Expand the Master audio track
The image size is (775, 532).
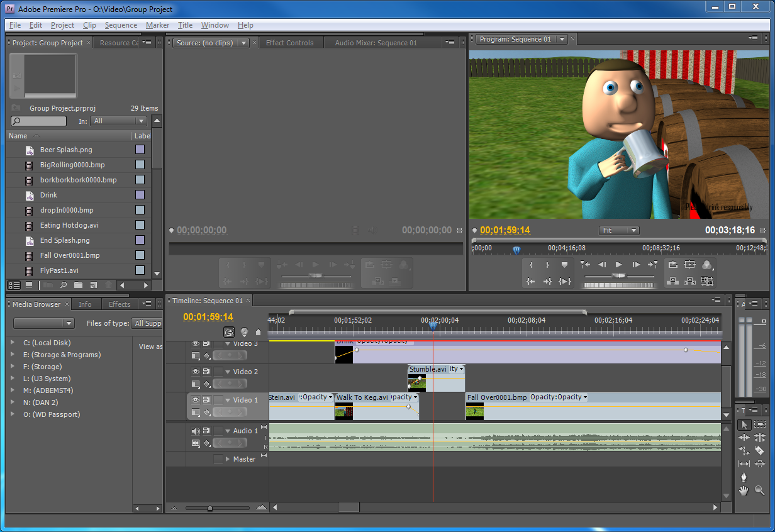[x=228, y=459]
